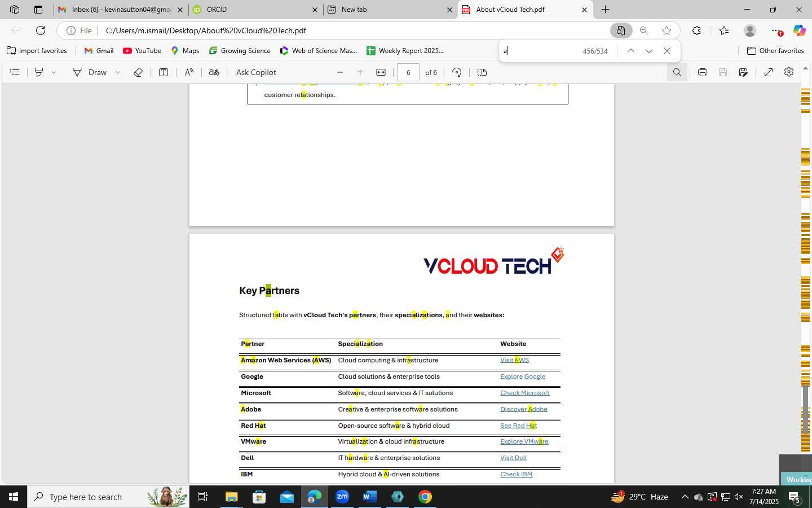The height and width of the screenshot is (508, 812).
Task: Expand the Draw options dropdown arrow
Action: tap(118, 72)
